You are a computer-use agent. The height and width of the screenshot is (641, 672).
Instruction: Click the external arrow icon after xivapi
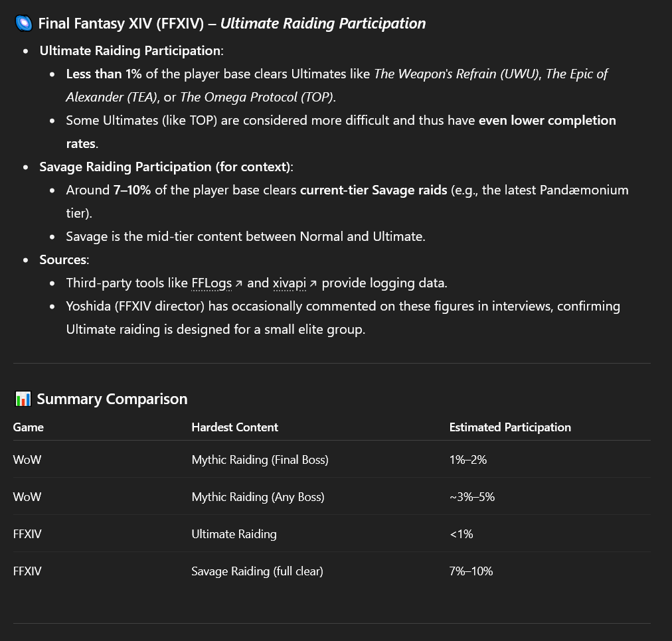pyautogui.click(x=313, y=283)
